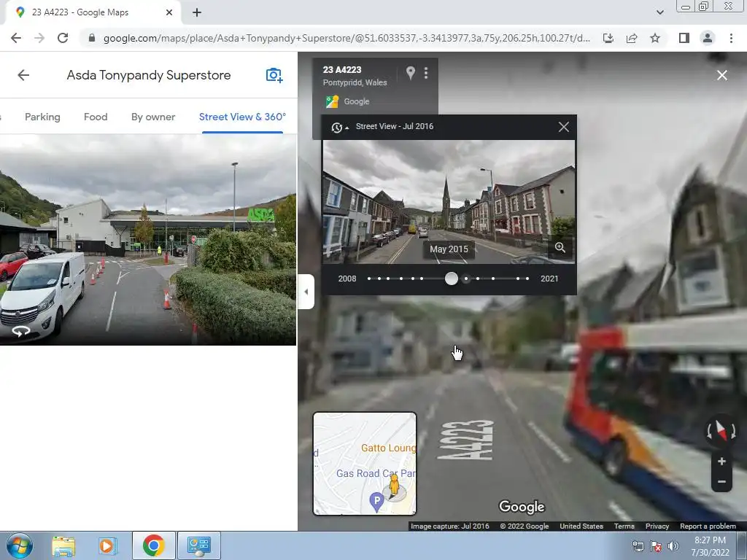Screen dimensions: 747x560
Task: Go back from Asda Tonypandy Superstore panel
Action: click(x=23, y=75)
